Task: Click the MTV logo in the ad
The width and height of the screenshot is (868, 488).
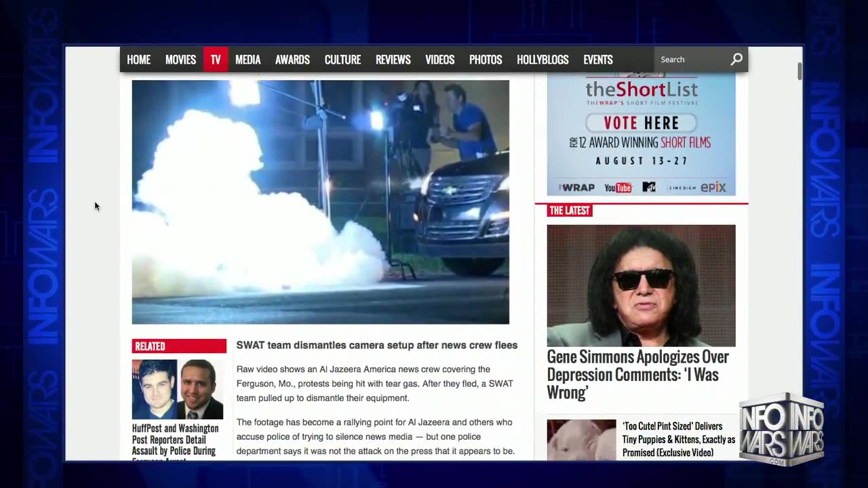Action: (649, 187)
